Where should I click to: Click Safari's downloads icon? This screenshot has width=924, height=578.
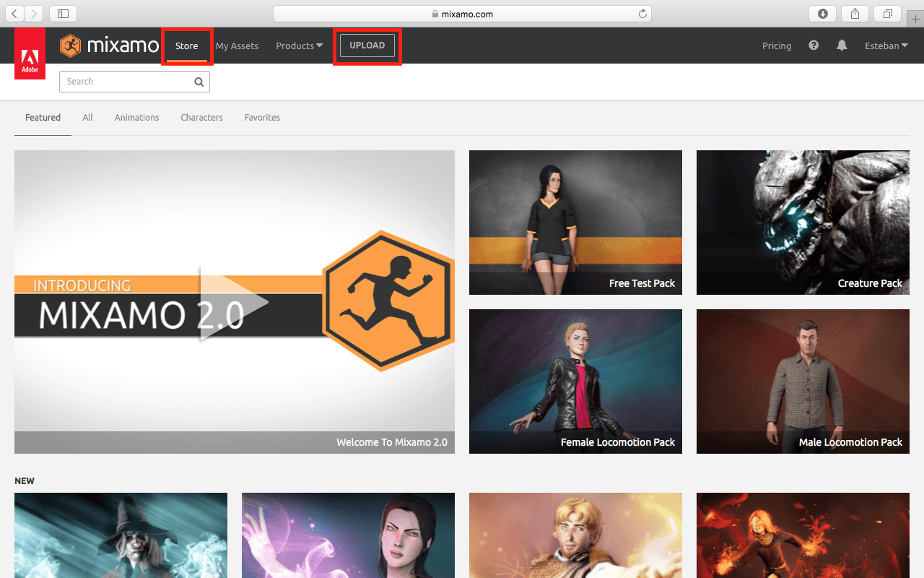(x=823, y=14)
